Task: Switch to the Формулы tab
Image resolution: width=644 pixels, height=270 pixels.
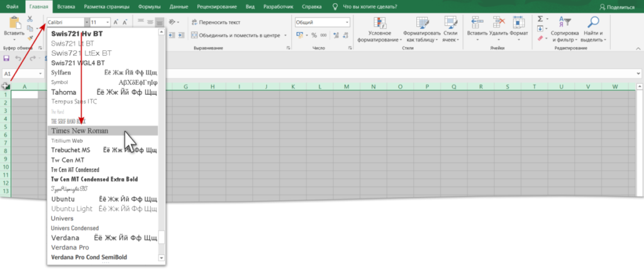Action: pyautogui.click(x=150, y=7)
